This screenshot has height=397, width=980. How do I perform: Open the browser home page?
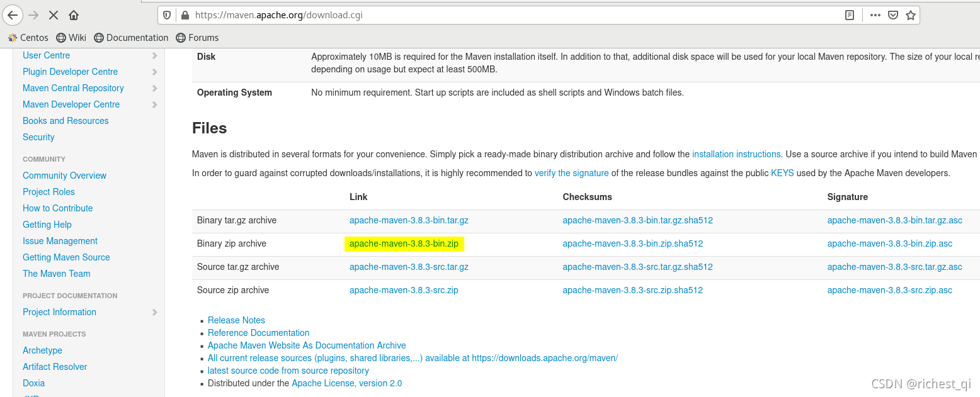[74, 14]
